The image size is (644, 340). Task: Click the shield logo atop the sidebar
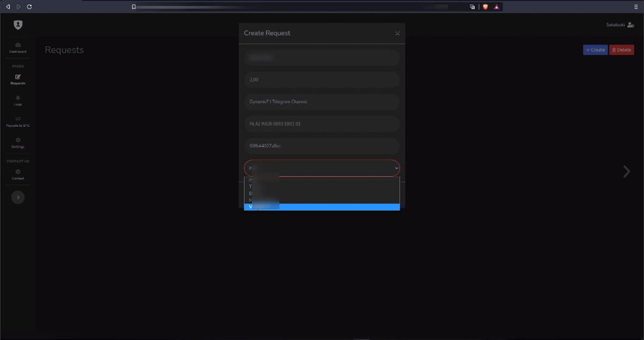pos(18,25)
